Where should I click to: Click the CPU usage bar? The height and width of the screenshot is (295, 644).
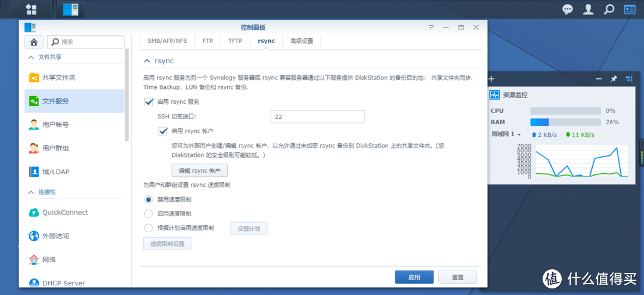click(x=565, y=111)
